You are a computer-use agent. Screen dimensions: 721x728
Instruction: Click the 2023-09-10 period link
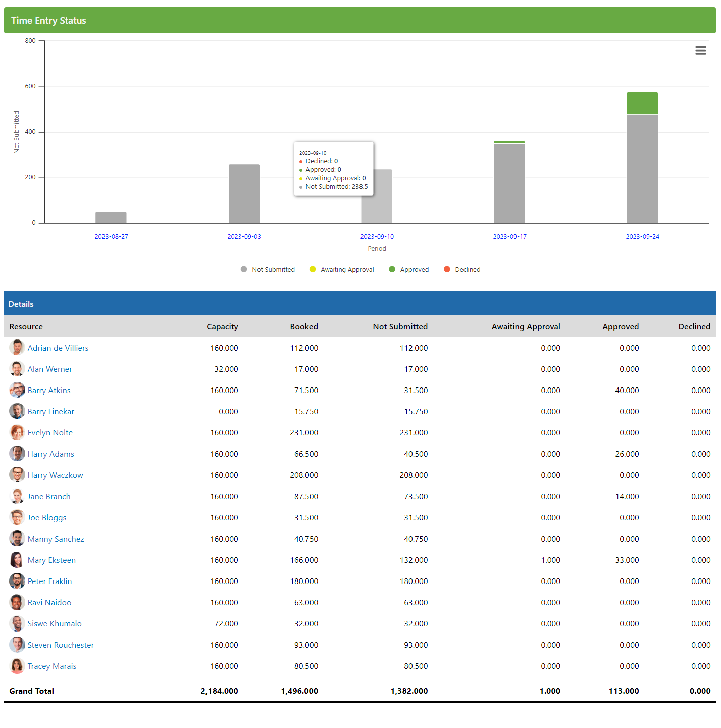[x=377, y=236]
